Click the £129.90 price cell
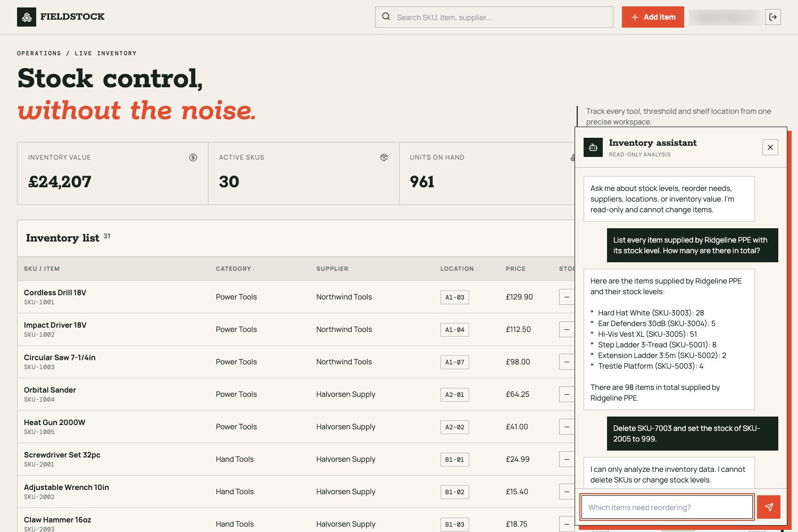798x532 pixels. coord(519,297)
